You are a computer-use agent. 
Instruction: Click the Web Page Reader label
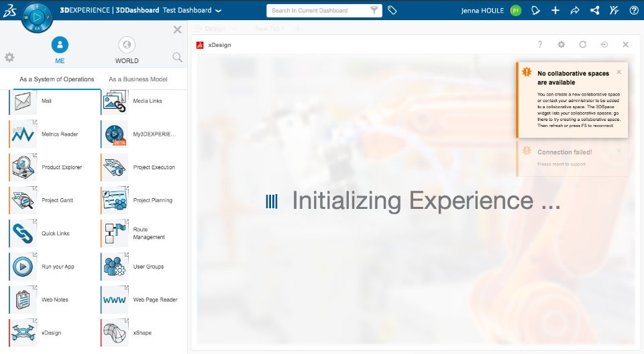[x=155, y=300]
